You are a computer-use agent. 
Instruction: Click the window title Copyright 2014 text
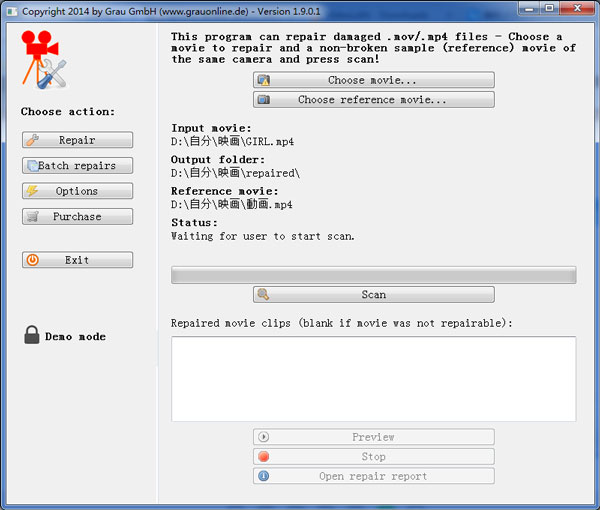(x=171, y=11)
